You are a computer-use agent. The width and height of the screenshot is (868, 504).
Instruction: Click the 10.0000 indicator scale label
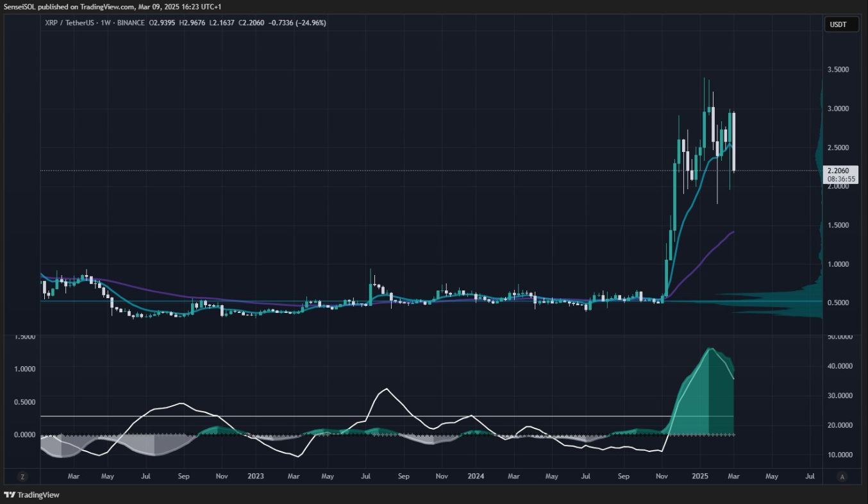click(839, 455)
